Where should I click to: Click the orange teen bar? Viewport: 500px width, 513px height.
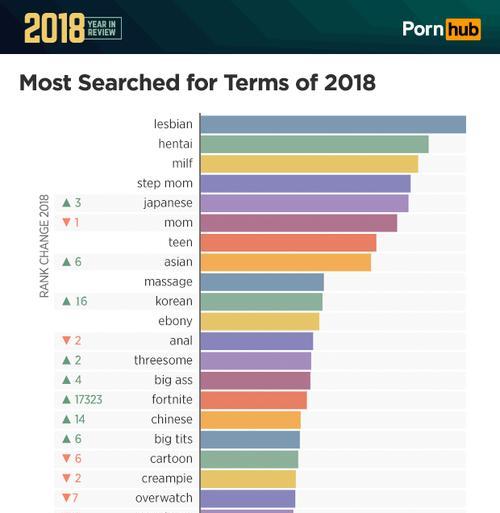click(289, 242)
